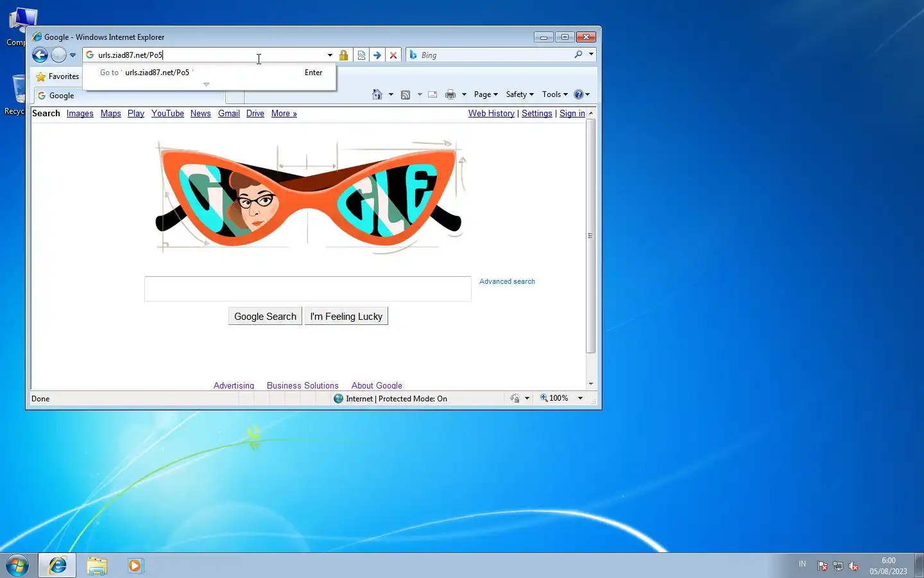924x578 pixels.
Task: Open the Page menu
Action: (486, 94)
